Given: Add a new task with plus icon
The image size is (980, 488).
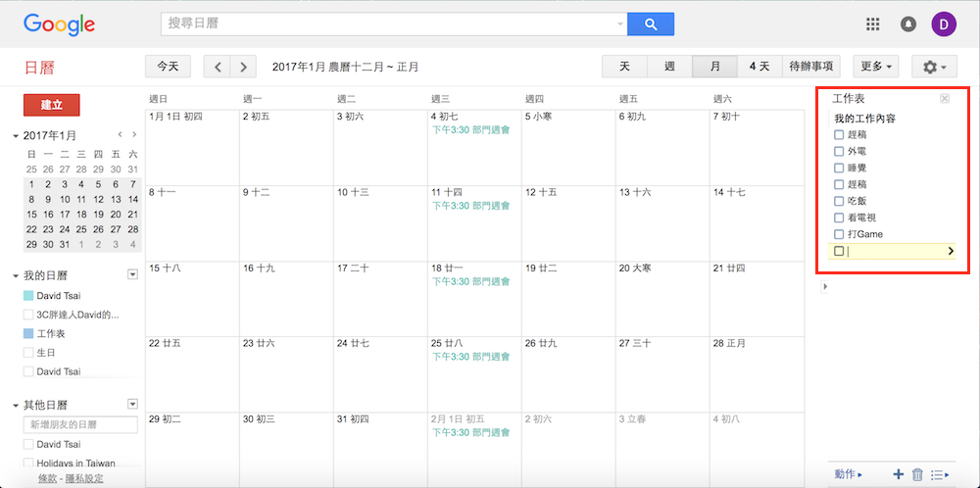Looking at the screenshot, I should click(x=899, y=474).
